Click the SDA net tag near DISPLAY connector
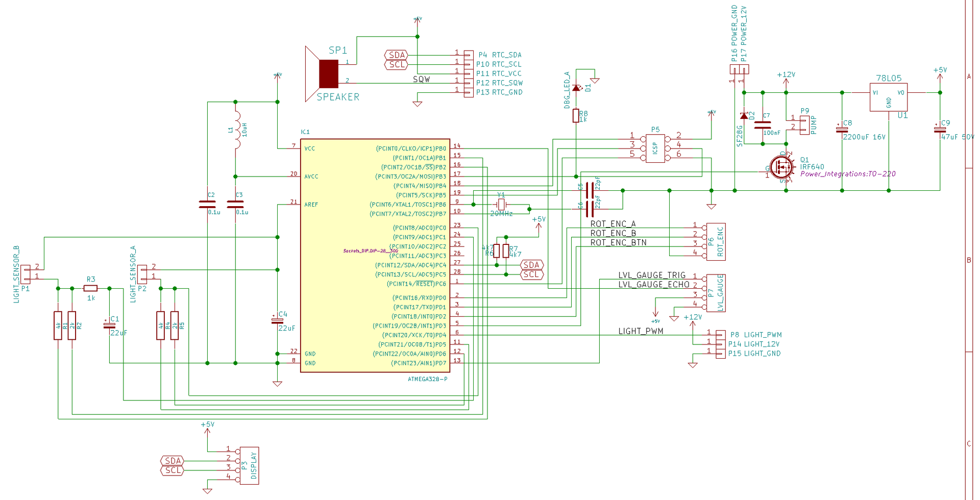The width and height of the screenshot is (980, 500). tap(173, 461)
